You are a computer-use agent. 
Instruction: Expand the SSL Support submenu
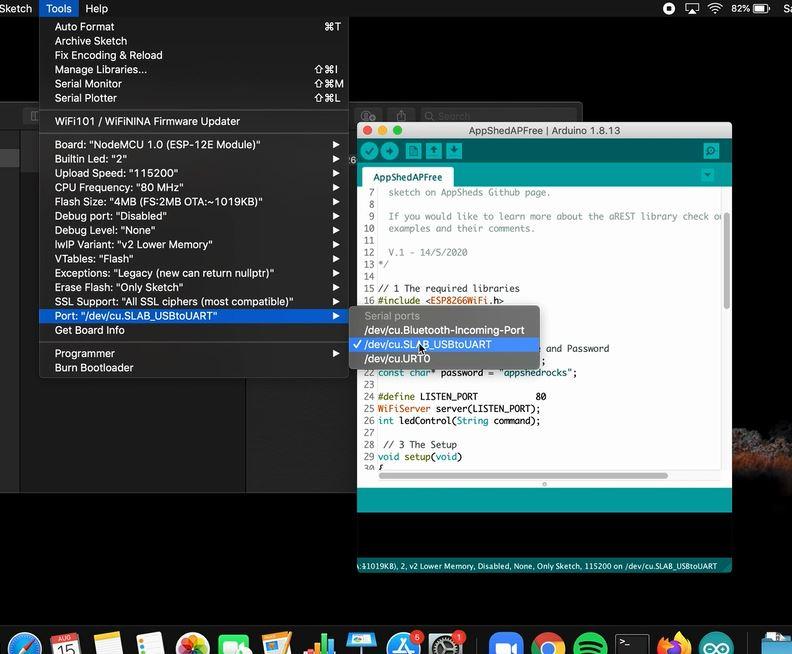coord(193,301)
